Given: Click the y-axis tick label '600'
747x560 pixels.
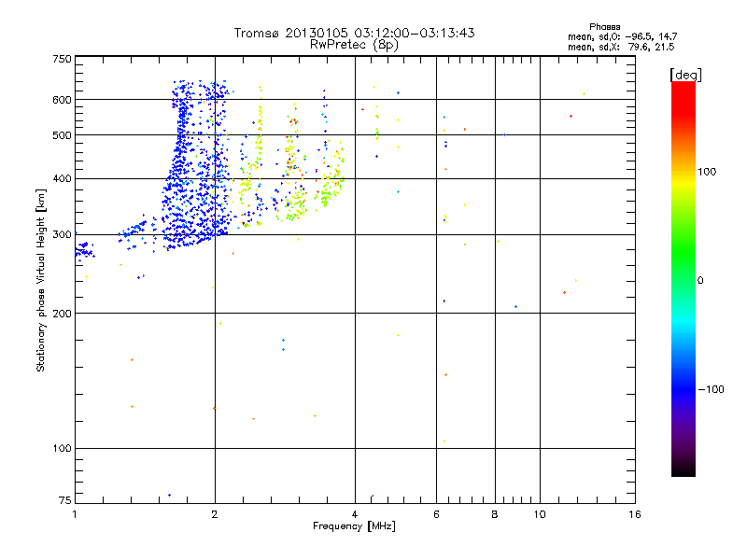Looking at the screenshot, I should tap(62, 100).
